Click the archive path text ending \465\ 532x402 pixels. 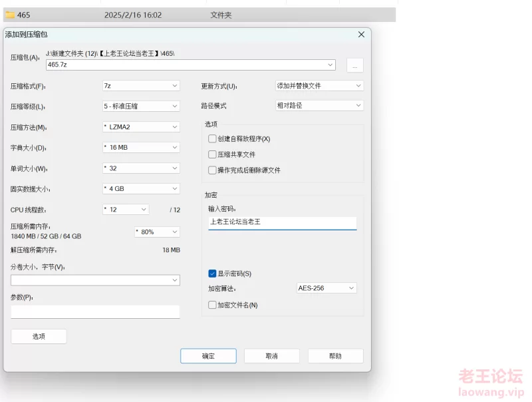[x=110, y=54]
